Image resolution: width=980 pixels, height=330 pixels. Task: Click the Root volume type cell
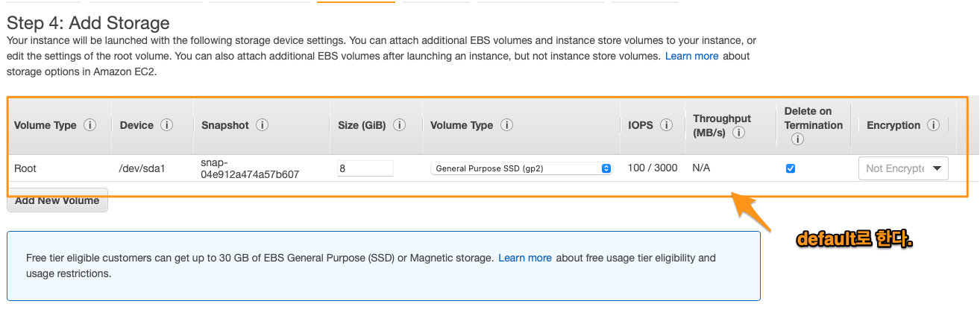(x=25, y=168)
